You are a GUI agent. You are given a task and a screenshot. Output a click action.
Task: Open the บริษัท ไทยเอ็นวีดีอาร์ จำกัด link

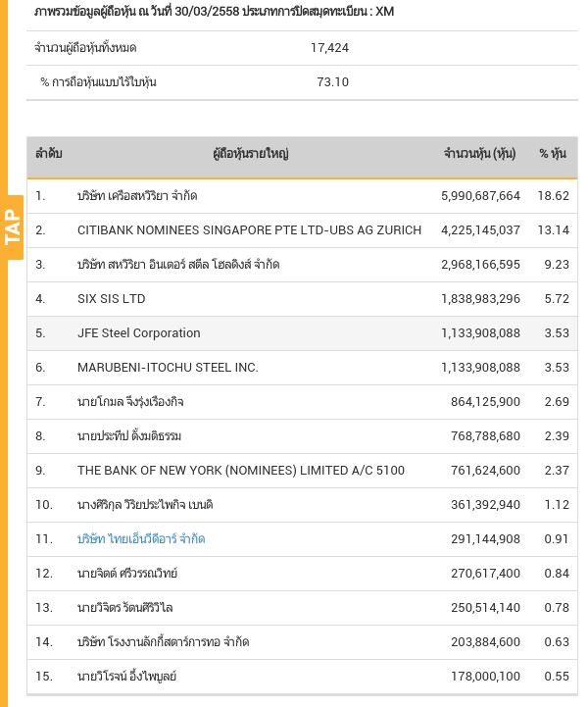141,538
